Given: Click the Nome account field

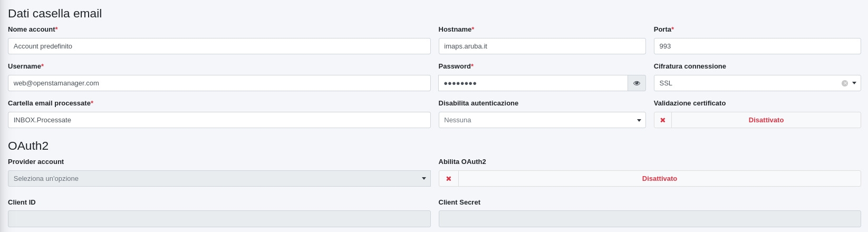Looking at the screenshot, I should point(219,46).
